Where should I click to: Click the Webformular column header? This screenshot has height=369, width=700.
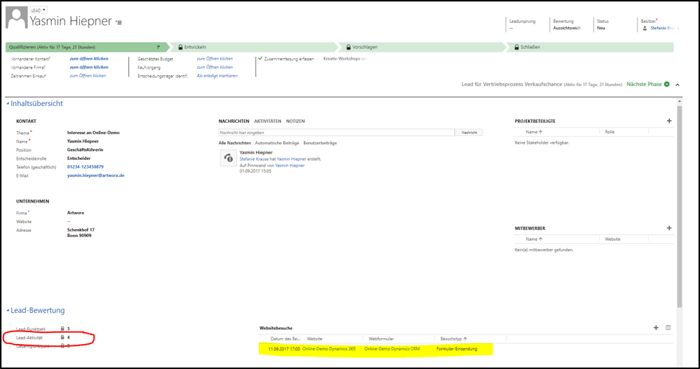click(x=381, y=339)
